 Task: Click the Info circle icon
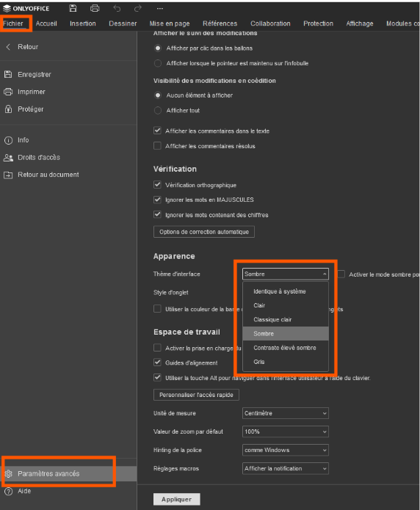coord(8,140)
